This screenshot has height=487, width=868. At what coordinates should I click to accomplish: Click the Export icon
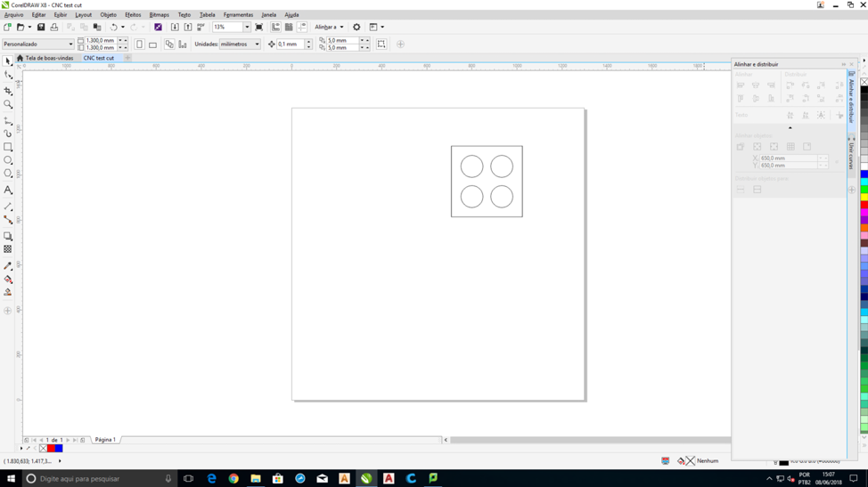(x=188, y=27)
